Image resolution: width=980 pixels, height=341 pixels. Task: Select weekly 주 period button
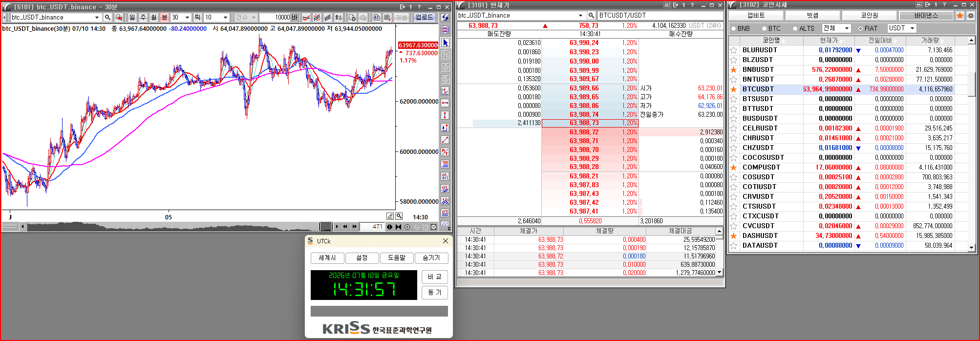pos(143,17)
